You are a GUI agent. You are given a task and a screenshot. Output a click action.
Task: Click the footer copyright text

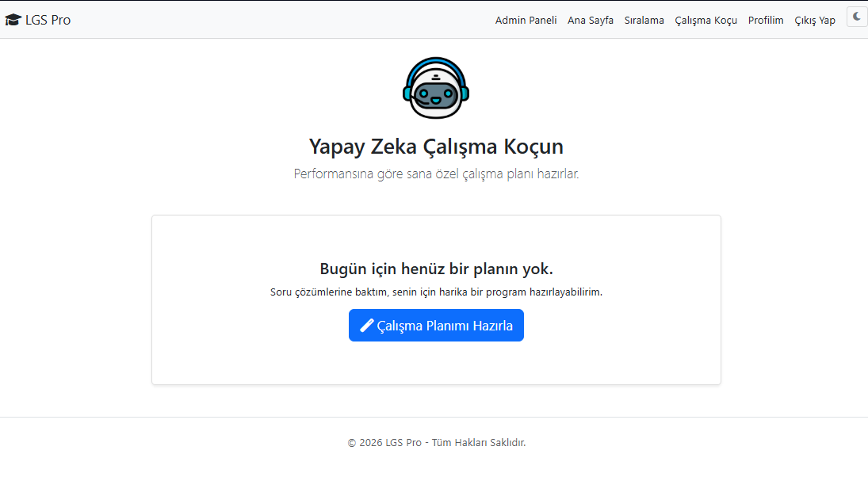(436, 442)
